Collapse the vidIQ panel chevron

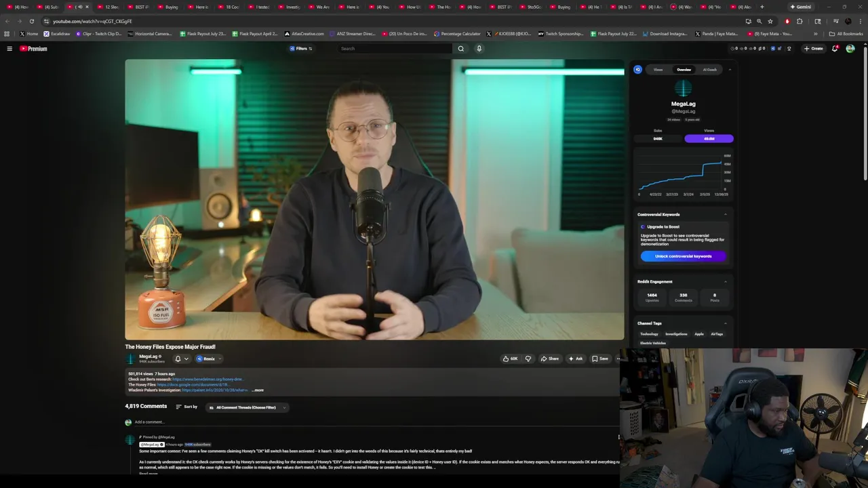730,69
